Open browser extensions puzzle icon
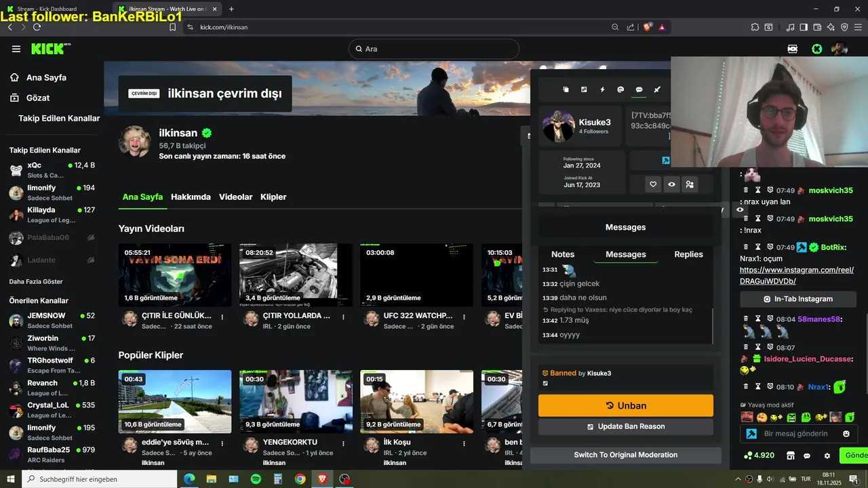868x488 pixels. pos(755,27)
